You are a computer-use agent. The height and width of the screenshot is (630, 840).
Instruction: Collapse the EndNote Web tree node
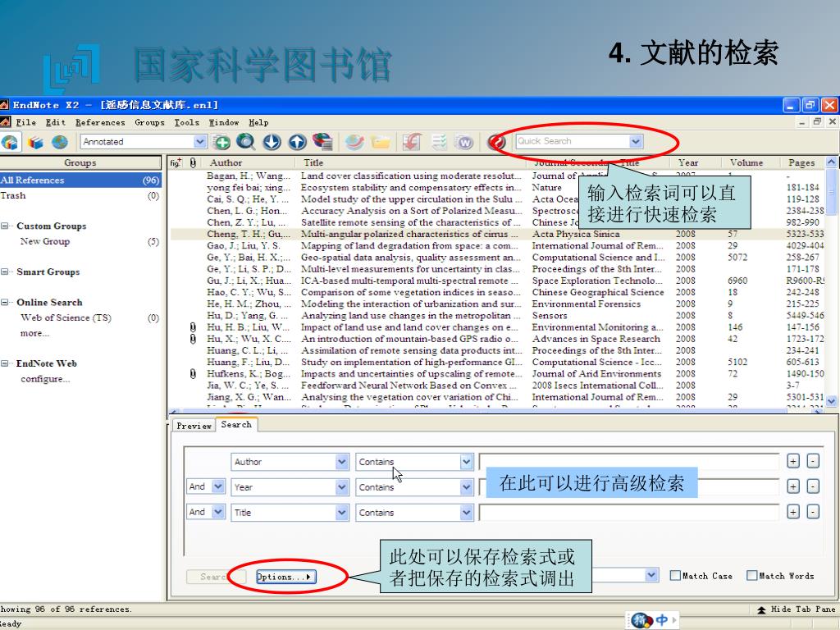tap(5, 363)
